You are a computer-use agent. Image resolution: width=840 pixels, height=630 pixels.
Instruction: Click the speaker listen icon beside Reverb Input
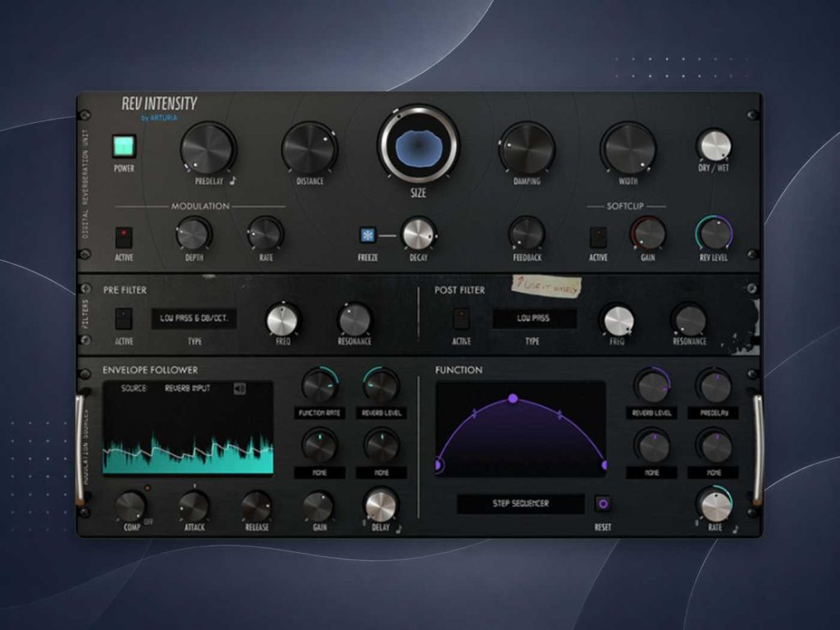[x=240, y=388]
